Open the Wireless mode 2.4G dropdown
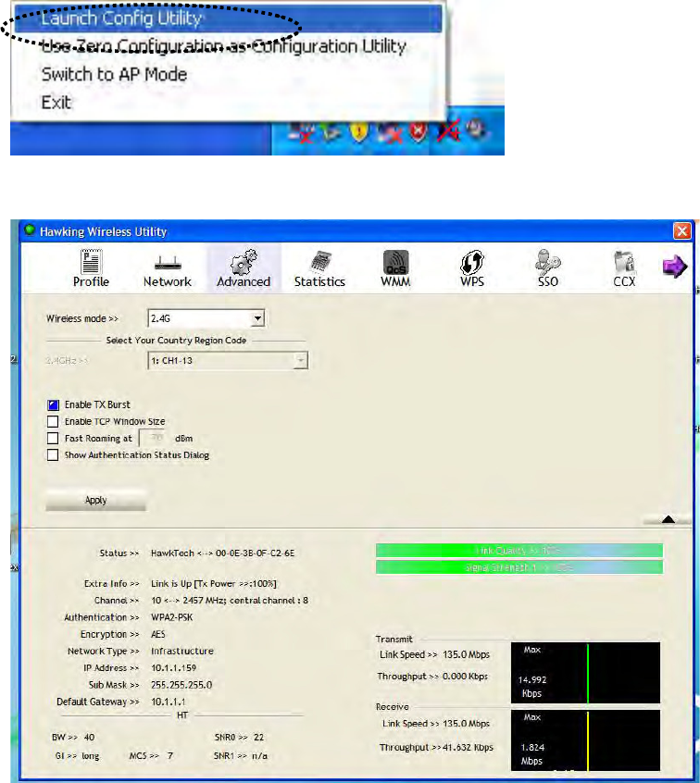The height and width of the screenshot is (783, 700). [206, 318]
